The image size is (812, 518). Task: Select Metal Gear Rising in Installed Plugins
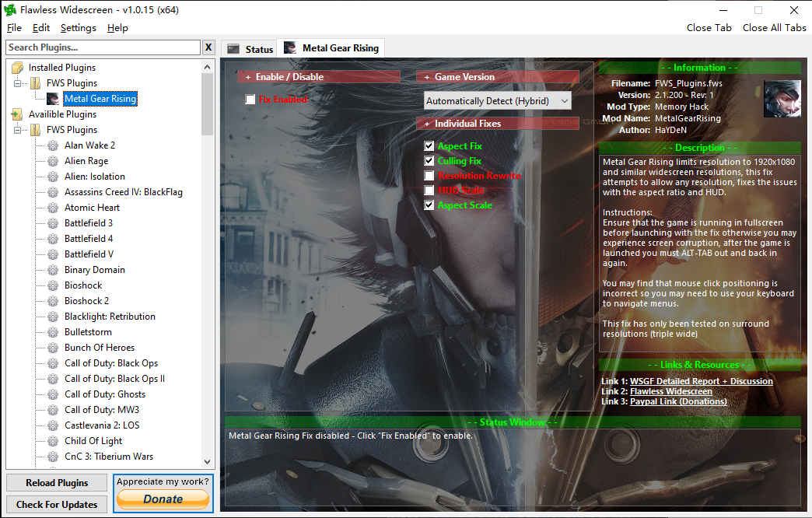coord(100,99)
